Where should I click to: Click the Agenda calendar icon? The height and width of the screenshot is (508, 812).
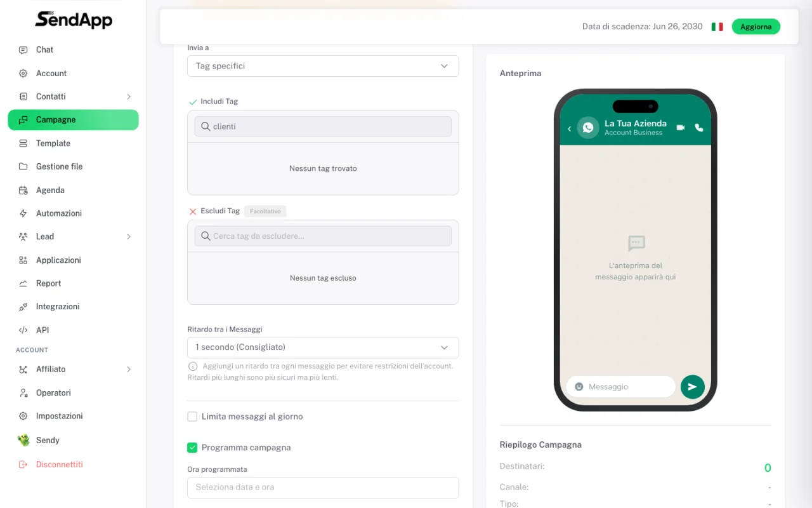point(23,190)
